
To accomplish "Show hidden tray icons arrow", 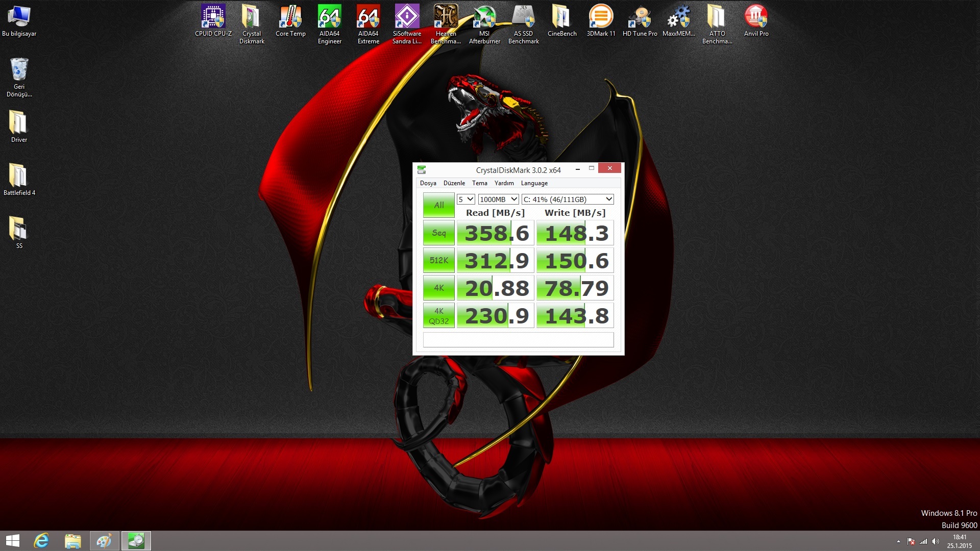I will [x=898, y=541].
